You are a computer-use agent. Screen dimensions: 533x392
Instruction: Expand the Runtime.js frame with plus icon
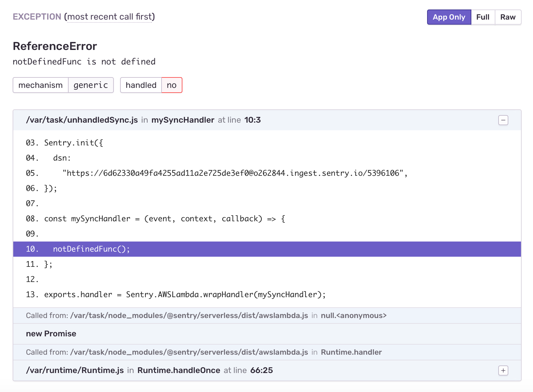(x=503, y=371)
